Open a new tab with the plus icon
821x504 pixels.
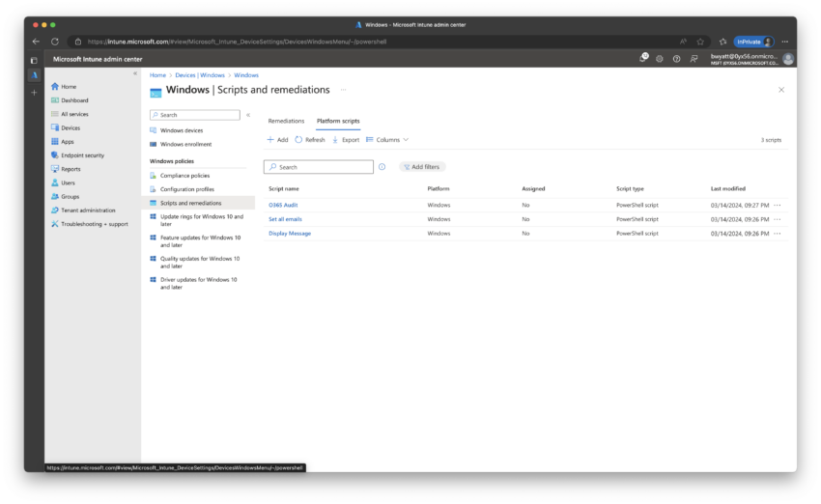pyautogui.click(x=34, y=93)
